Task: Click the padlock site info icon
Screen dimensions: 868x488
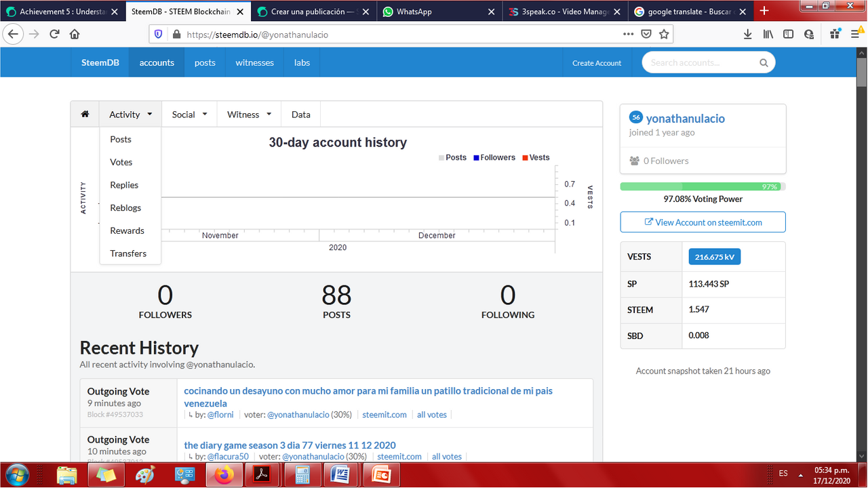Action: tap(176, 34)
